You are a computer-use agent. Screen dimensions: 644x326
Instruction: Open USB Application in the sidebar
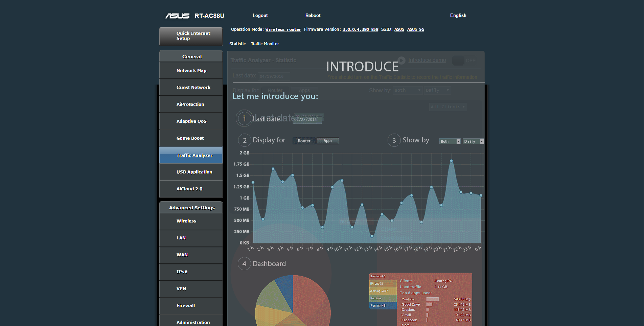pos(191,172)
